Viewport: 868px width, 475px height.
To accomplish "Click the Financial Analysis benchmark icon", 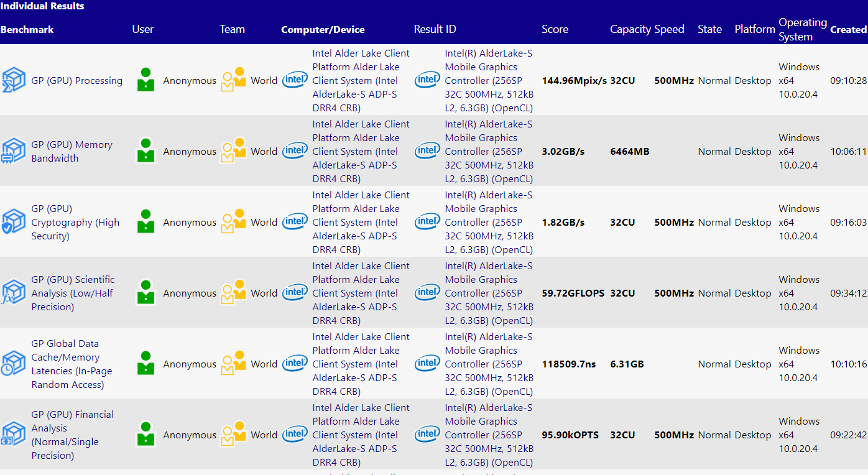I will click(x=14, y=435).
